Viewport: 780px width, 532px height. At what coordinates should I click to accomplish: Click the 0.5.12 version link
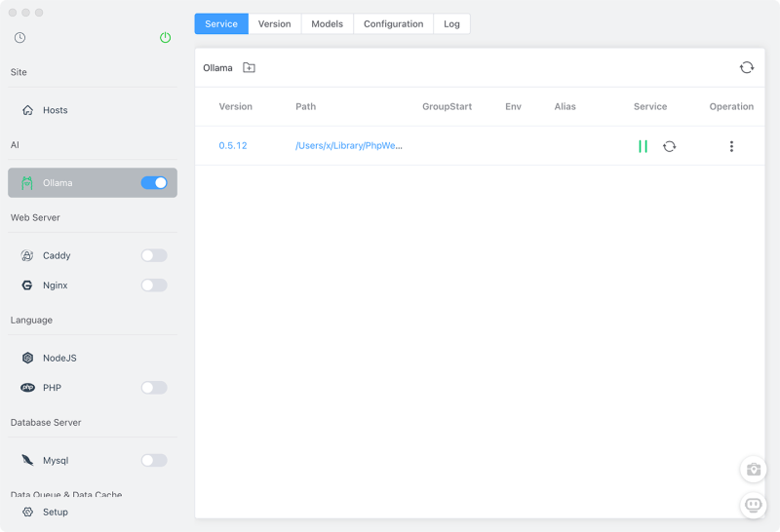coord(233,146)
